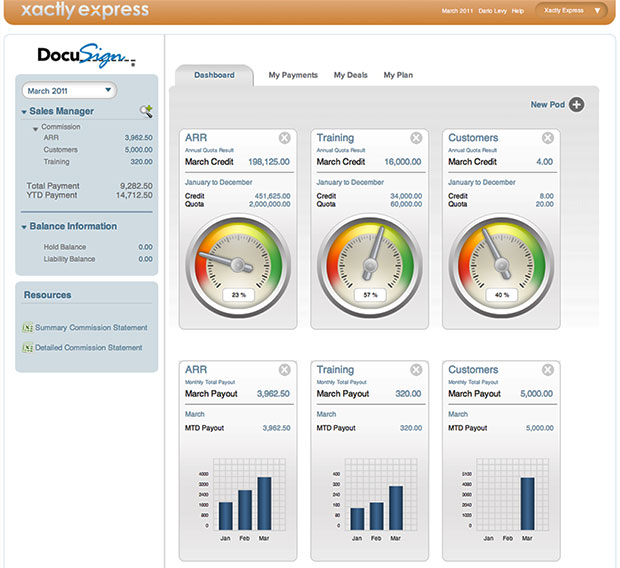The image size is (620, 568).
Task: Click the ARR monthly payout bar chart
Action: coord(242,499)
